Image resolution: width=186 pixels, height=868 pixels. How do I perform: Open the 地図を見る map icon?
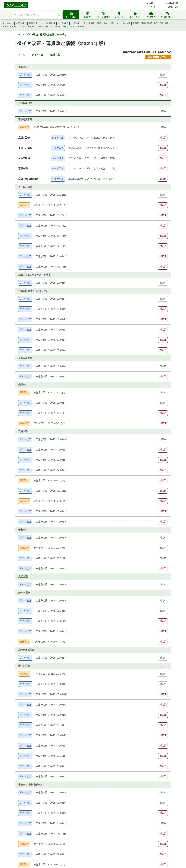pos(167,15)
